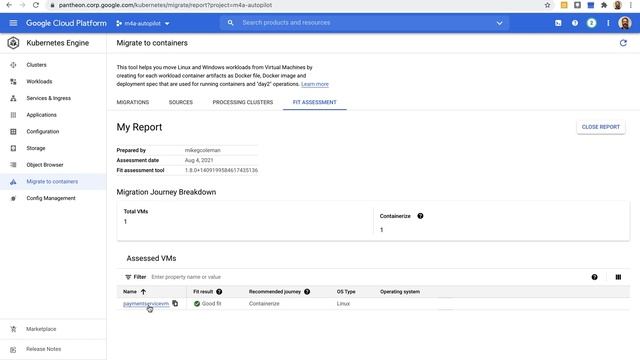This screenshot has height=360, width=640.
Task: Sort by Name column ascending arrow
Action: point(143,291)
